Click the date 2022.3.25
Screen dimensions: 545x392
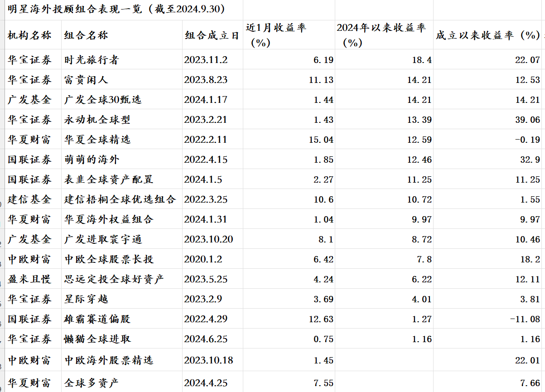point(205,199)
